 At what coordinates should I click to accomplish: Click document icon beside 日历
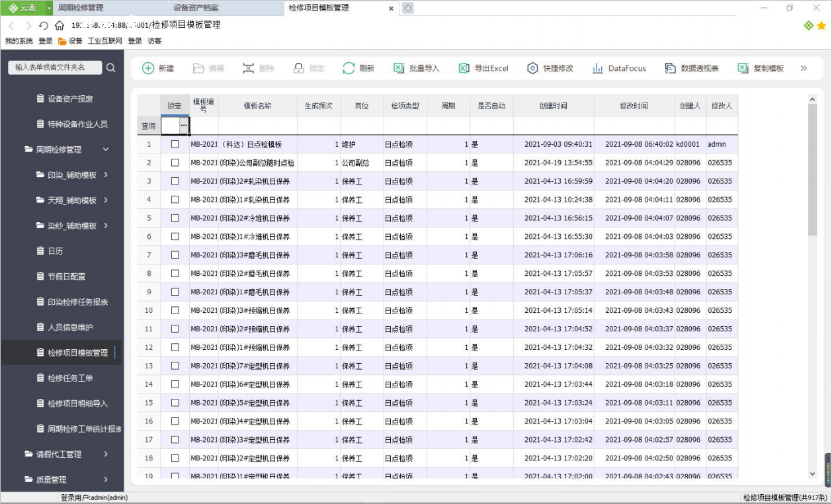(x=40, y=251)
